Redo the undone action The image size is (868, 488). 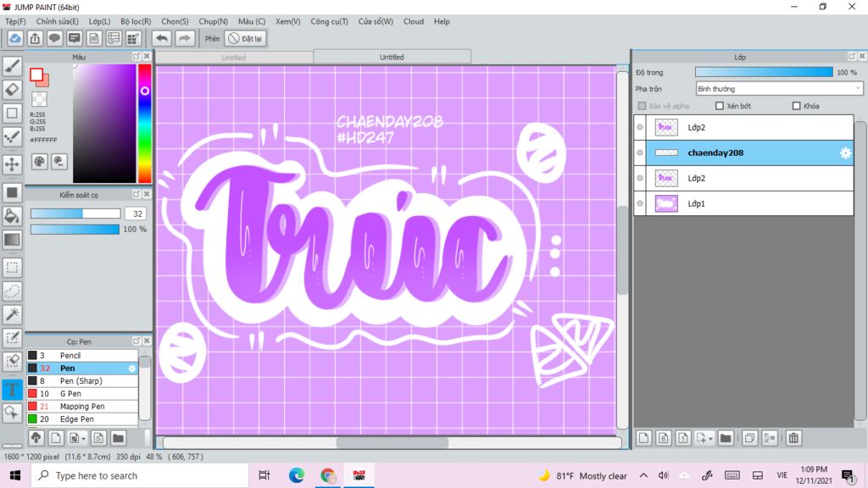(184, 38)
